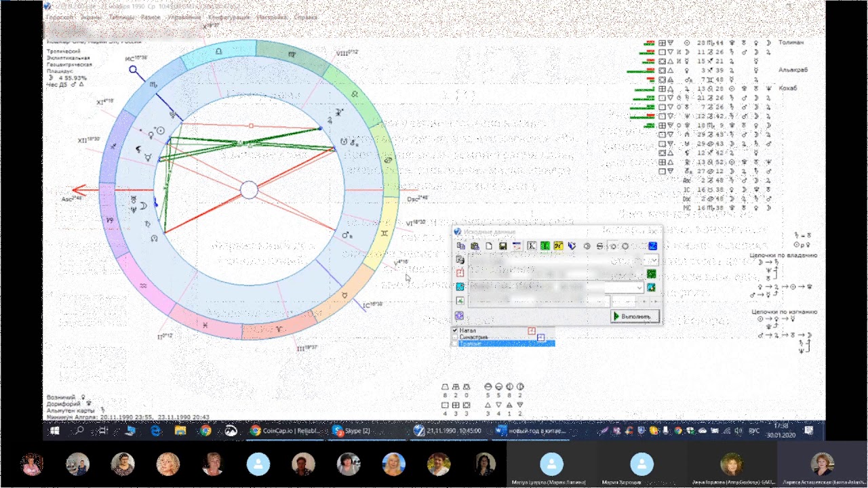Expand the place dropdown in dialog
Viewport: 868px width, 488px height.
coord(639,287)
